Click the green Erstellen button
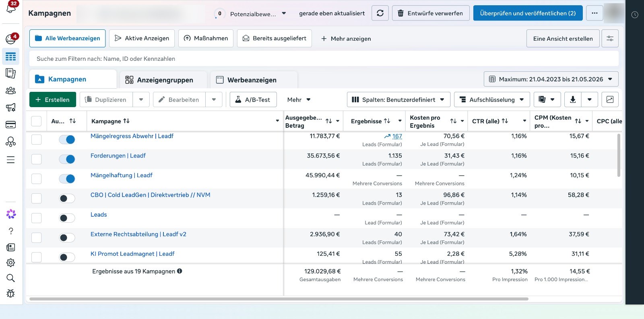The width and height of the screenshot is (644, 319). pos(53,99)
